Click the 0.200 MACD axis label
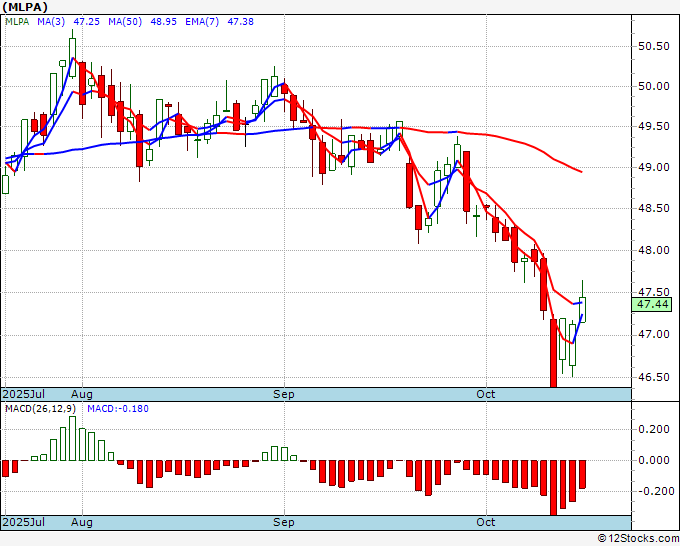The height and width of the screenshot is (546, 680). click(x=654, y=429)
